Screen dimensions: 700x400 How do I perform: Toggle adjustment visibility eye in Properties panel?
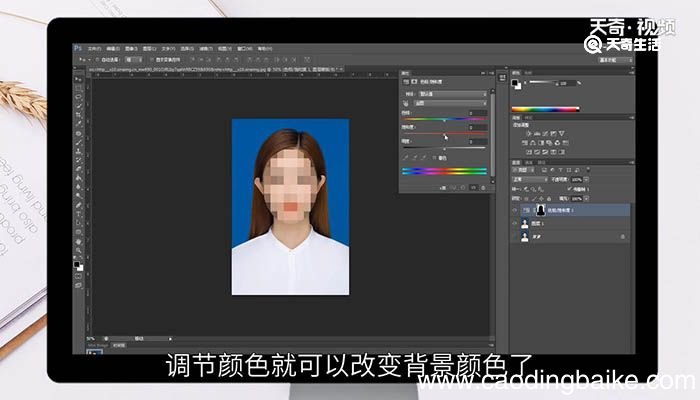pos(474,188)
